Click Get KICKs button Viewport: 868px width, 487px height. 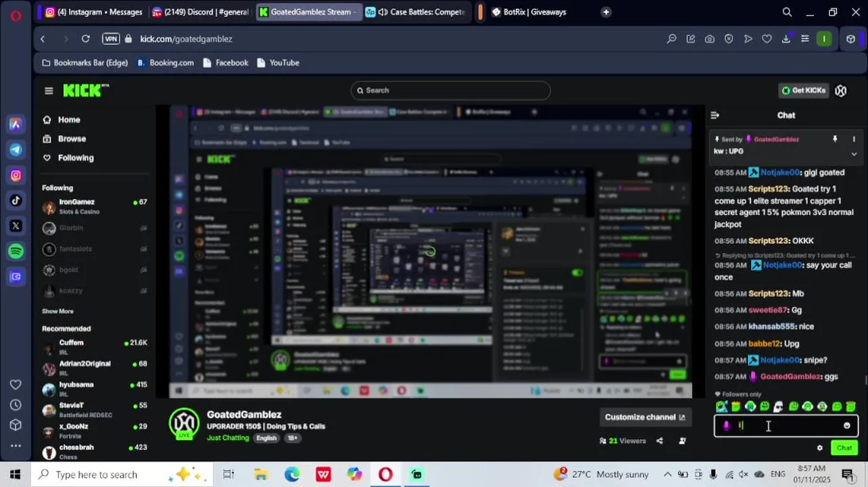click(x=803, y=90)
